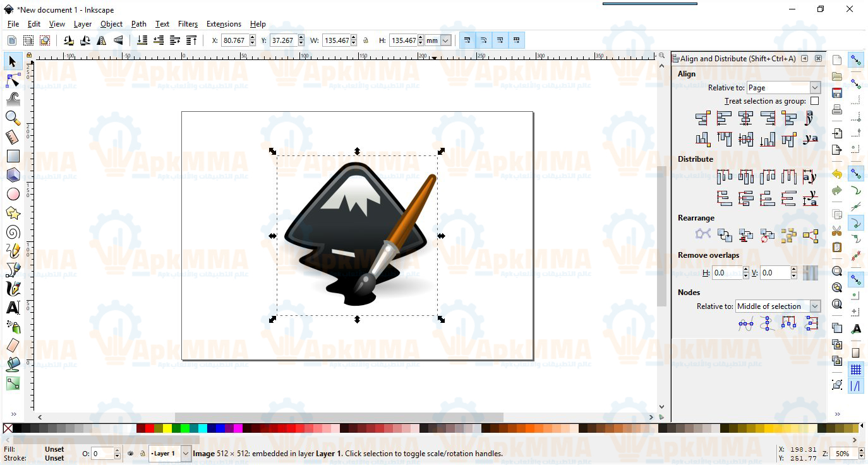The width and height of the screenshot is (868, 465).
Task: Select the Node edit tool
Action: (x=13, y=80)
